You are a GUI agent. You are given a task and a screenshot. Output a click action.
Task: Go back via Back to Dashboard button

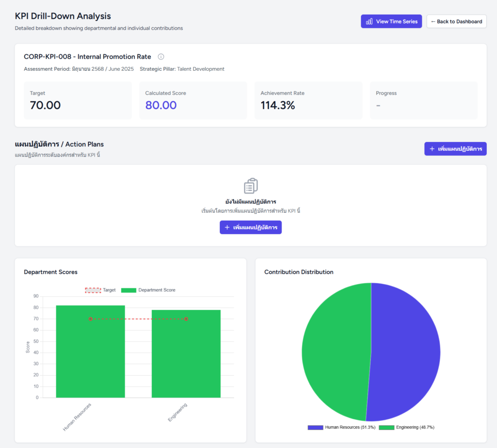pyautogui.click(x=456, y=21)
